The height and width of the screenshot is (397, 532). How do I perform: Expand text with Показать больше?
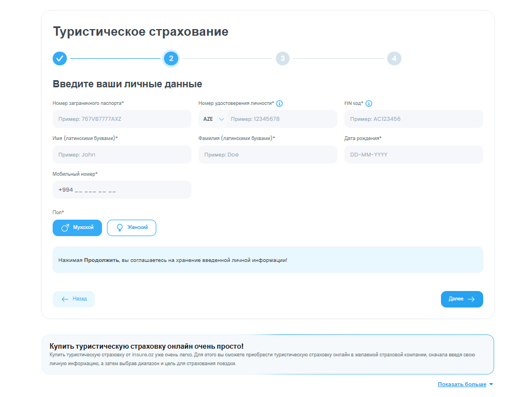click(462, 384)
